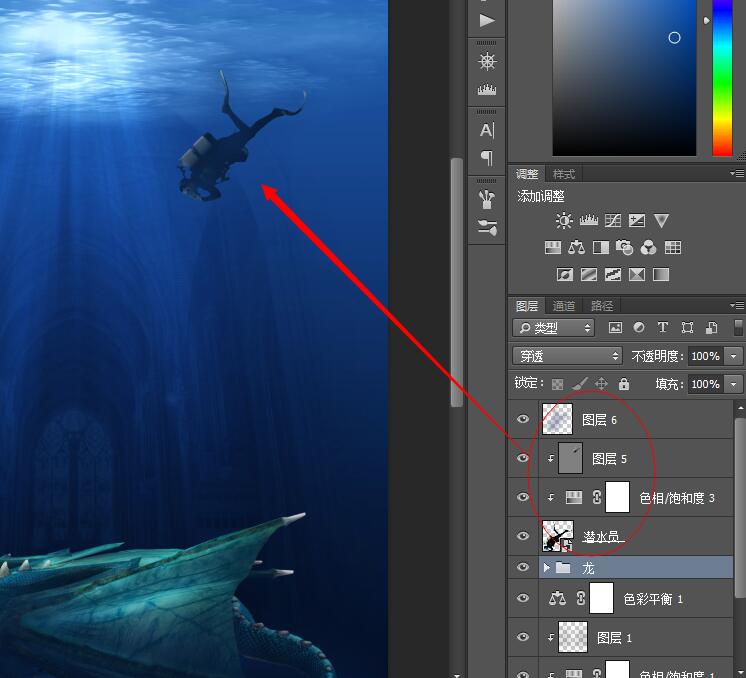Add a Photo Filter adjustment
Viewport: 746px width, 678px height.
[x=625, y=247]
